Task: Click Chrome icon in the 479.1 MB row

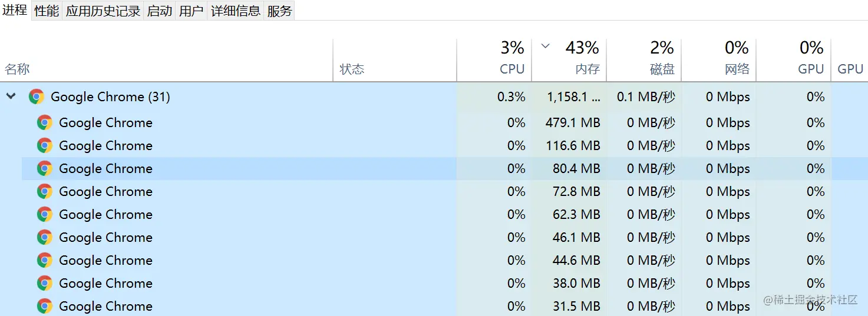Action: 45,122
